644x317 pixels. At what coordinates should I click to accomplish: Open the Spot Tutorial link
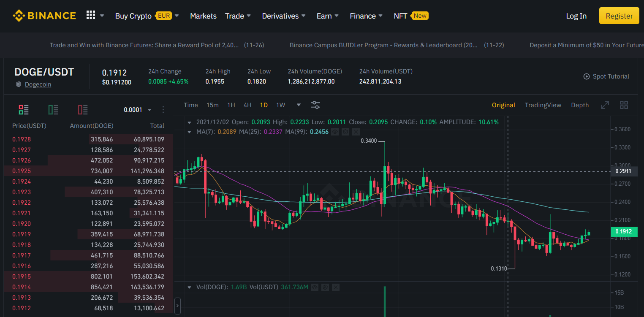pos(611,76)
